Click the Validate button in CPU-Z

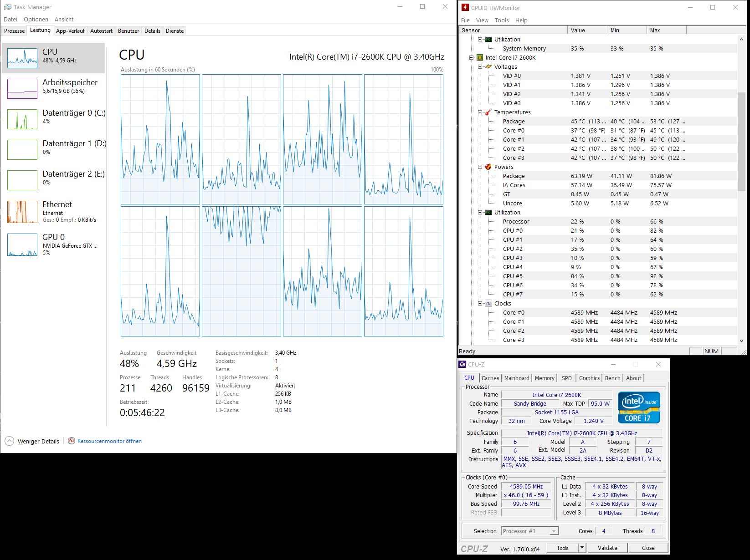(607, 548)
